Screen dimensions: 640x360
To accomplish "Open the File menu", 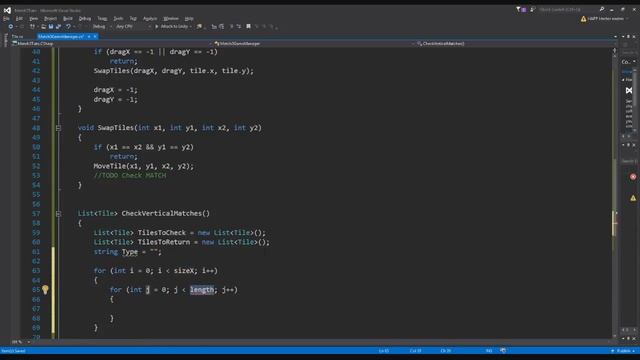I will click(x=7, y=19).
